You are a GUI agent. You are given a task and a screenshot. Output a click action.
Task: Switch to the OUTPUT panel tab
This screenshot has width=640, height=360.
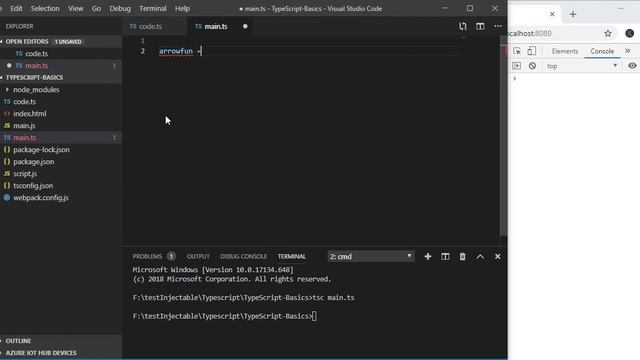(x=198, y=256)
